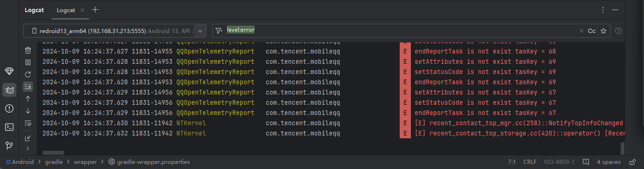This screenshot has height=169, width=644.
Task: Click the gradle breadcrumb
Action: (x=54, y=162)
